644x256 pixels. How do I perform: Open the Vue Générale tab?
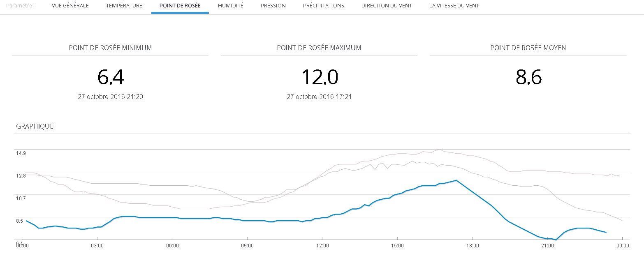[70, 6]
